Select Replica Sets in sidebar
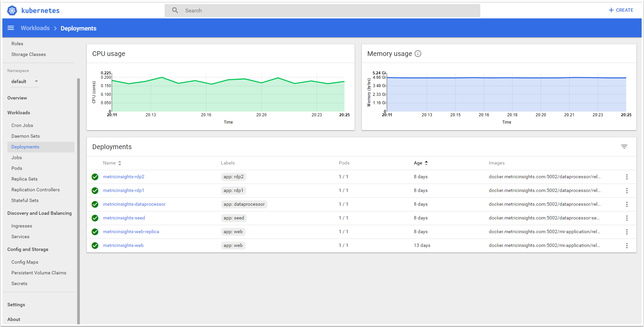Viewport: 644px width, 327px height. [24, 179]
